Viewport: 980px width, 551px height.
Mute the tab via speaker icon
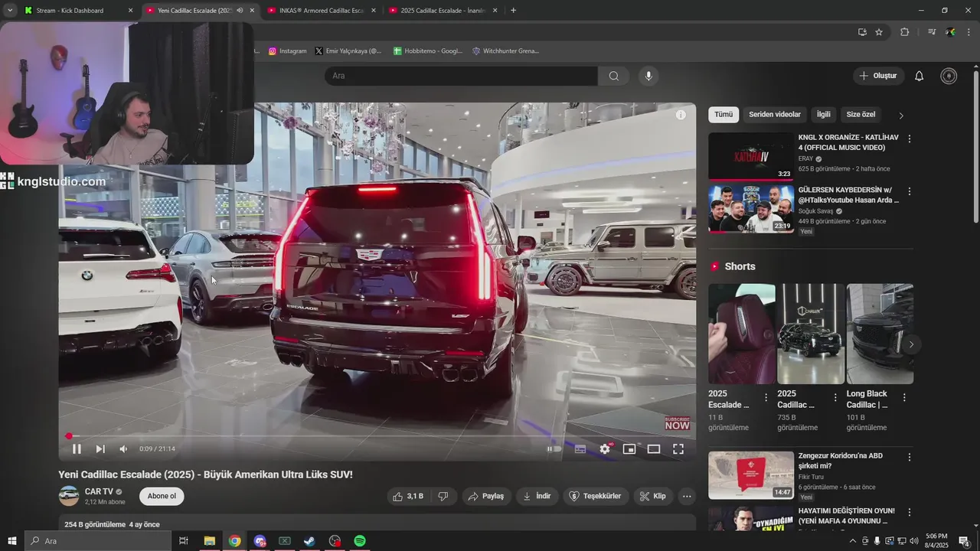point(240,11)
